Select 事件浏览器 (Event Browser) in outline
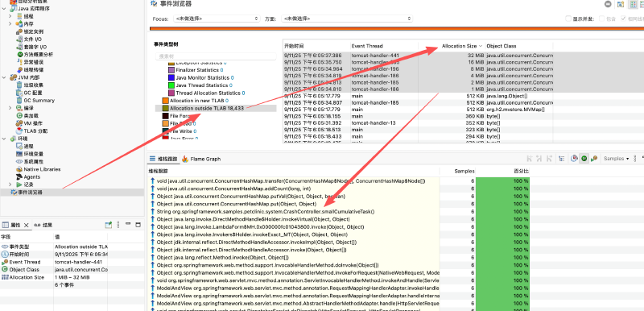 point(30,193)
